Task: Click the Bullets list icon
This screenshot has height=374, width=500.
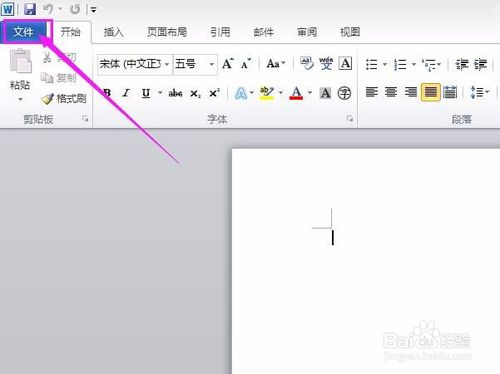Action: (x=372, y=64)
